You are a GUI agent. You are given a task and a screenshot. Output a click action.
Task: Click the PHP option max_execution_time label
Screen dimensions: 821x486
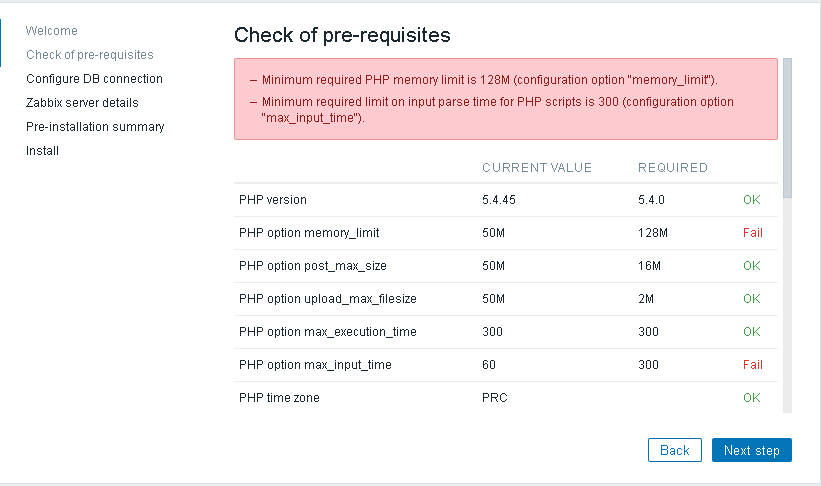[328, 332]
